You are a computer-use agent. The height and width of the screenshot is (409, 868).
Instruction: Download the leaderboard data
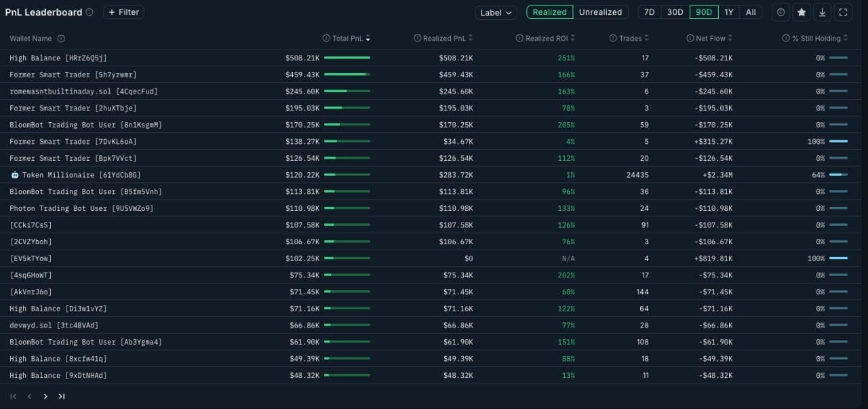click(822, 12)
